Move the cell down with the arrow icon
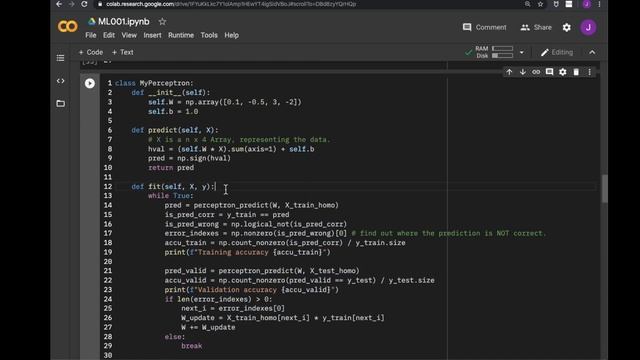 (x=522, y=72)
